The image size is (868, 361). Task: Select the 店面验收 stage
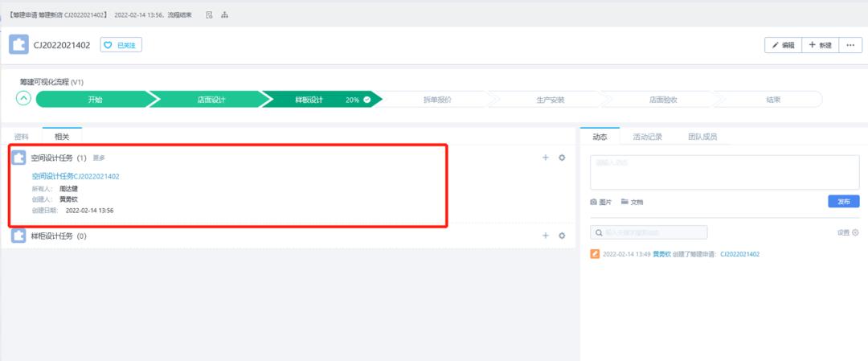click(x=662, y=101)
